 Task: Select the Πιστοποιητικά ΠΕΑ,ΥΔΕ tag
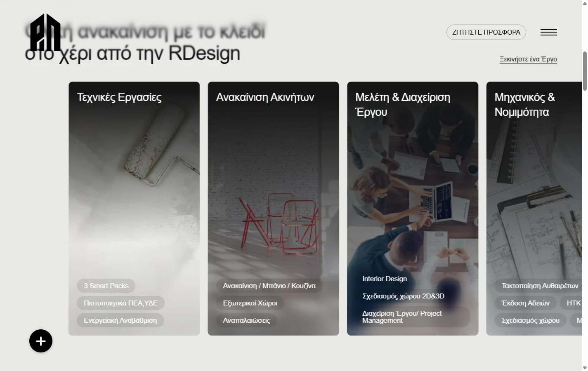point(120,303)
